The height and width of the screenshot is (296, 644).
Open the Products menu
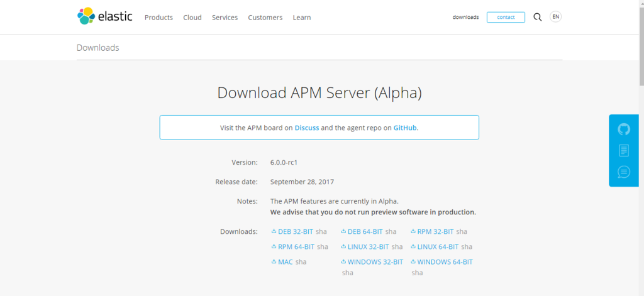(158, 18)
